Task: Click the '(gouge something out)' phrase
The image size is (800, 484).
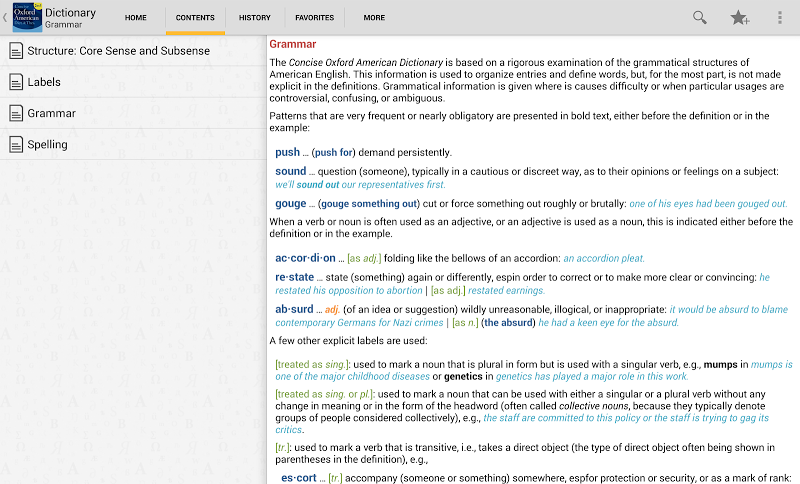Action: point(368,204)
